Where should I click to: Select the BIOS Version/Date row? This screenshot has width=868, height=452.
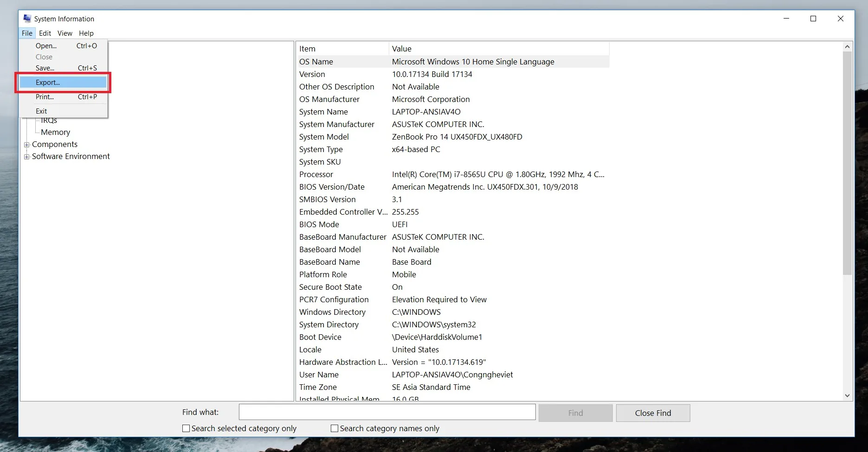453,187
